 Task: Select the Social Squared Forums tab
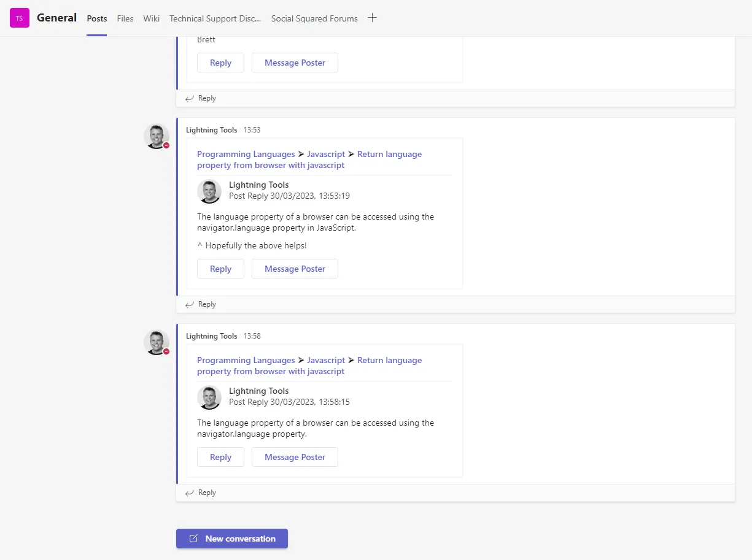tap(314, 18)
